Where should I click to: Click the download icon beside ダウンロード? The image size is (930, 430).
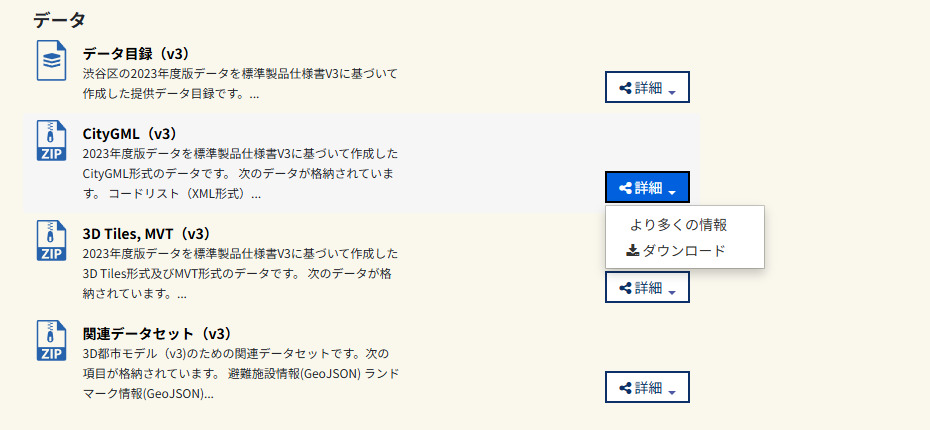click(x=633, y=251)
